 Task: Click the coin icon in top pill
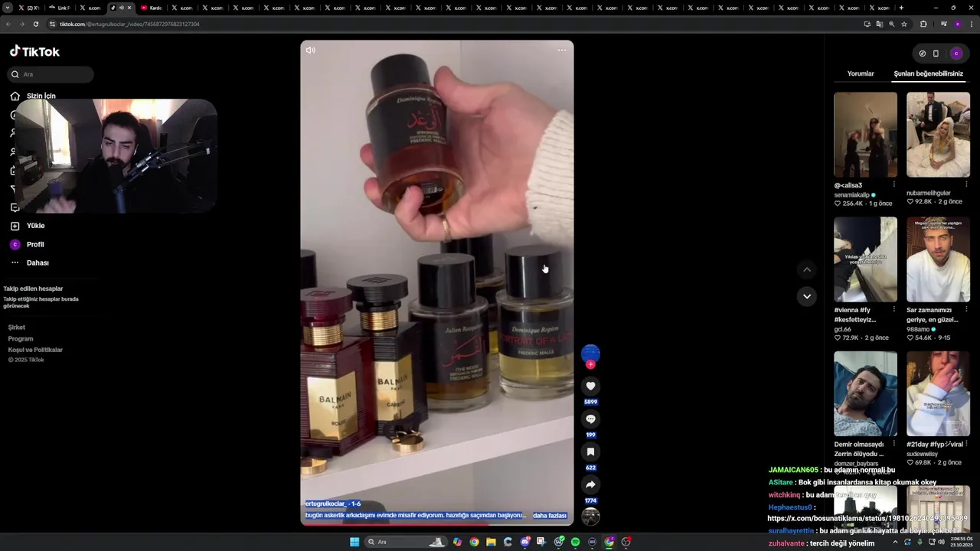pyautogui.click(x=923, y=54)
